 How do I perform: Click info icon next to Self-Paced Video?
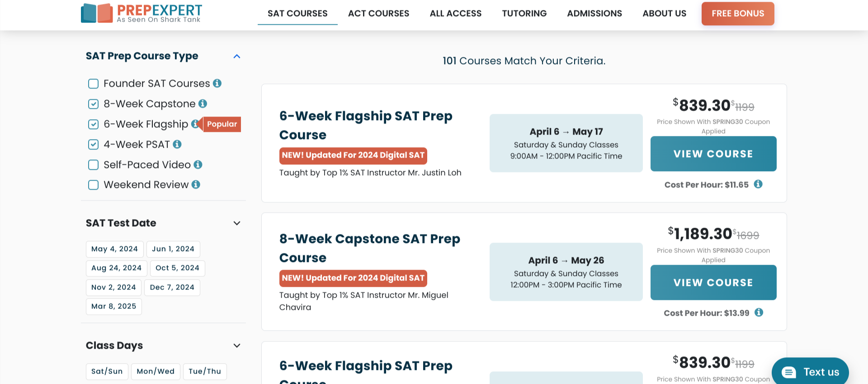pos(198,164)
